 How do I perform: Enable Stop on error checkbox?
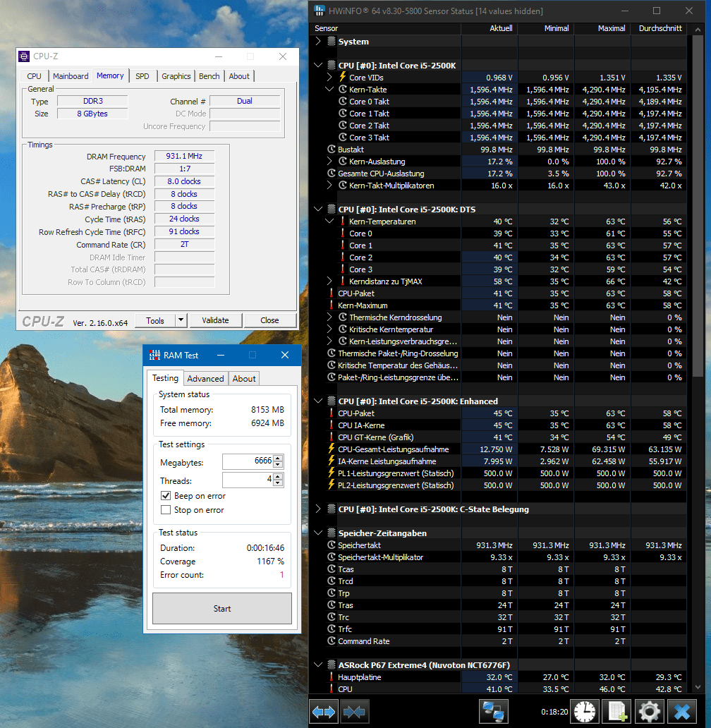(x=166, y=510)
